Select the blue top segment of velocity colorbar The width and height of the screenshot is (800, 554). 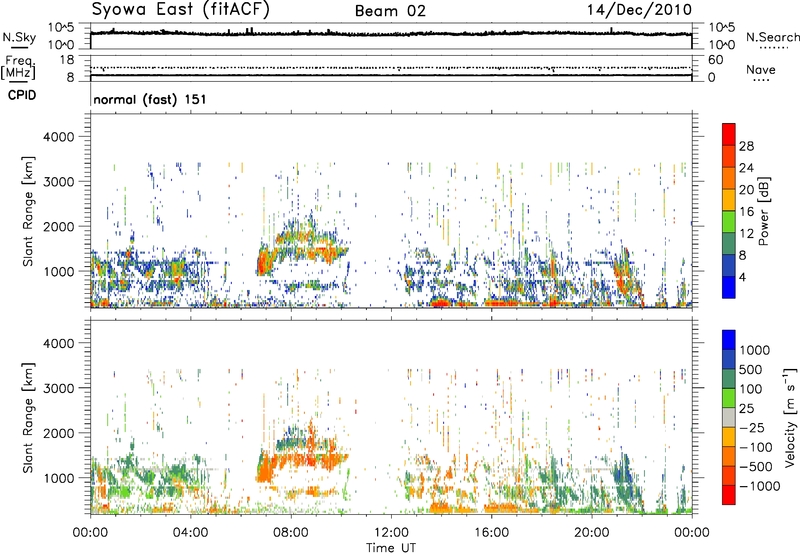click(729, 340)
